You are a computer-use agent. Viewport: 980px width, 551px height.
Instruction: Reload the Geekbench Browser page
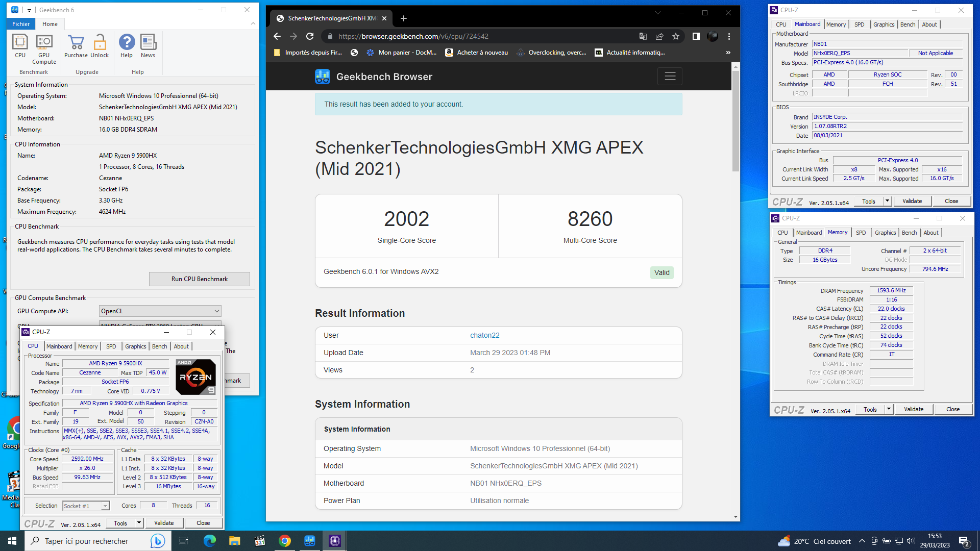tap(310, 36)
